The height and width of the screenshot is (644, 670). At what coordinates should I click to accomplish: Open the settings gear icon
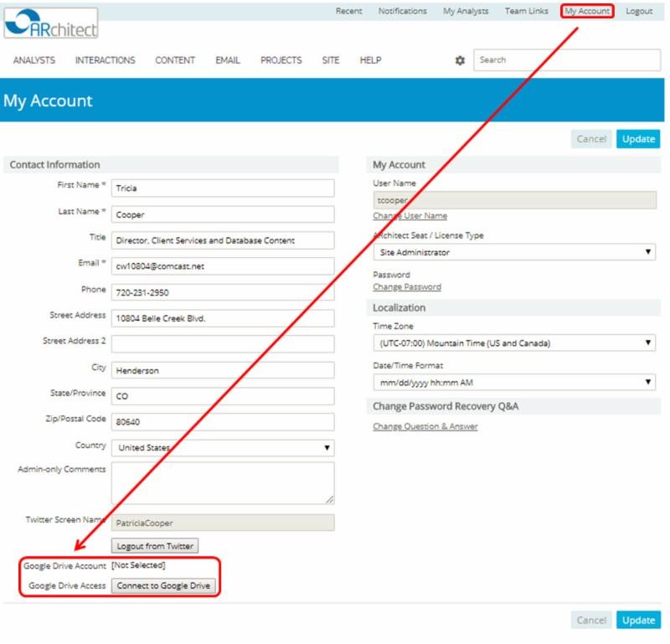click(460, 60)
